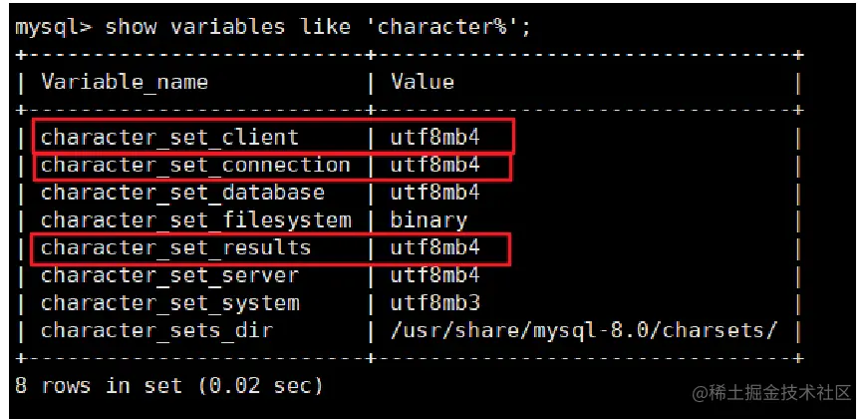Click the character_set_results variable name
Image resolution: width=868 pixels, height=419 pixels.
pyautogui.click(x=175, y=247)
